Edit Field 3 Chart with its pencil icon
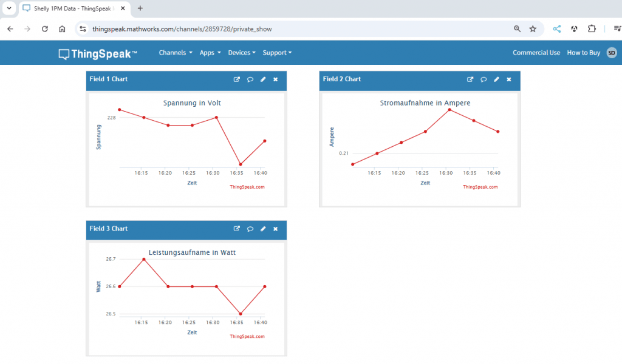The image size is (622, 364). pos(262,229)
